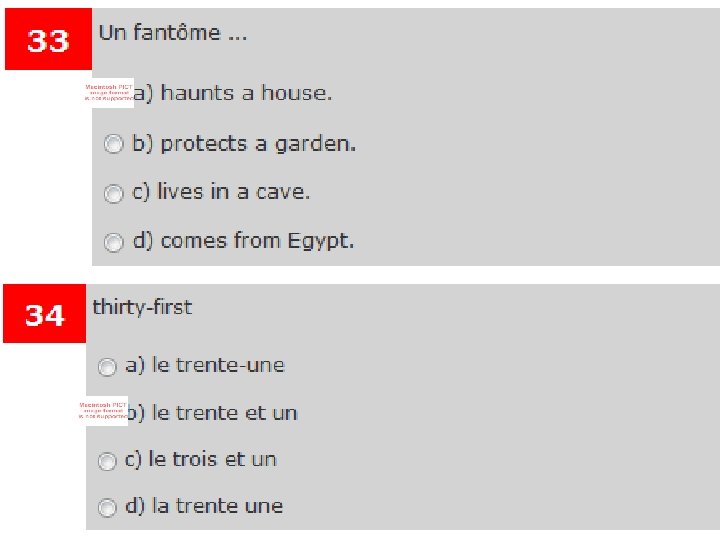Screen dimensions: 720x540
Task: Click the label text 'a) le trente-une'
Action: pyautogui.click(x=205, y=365)
